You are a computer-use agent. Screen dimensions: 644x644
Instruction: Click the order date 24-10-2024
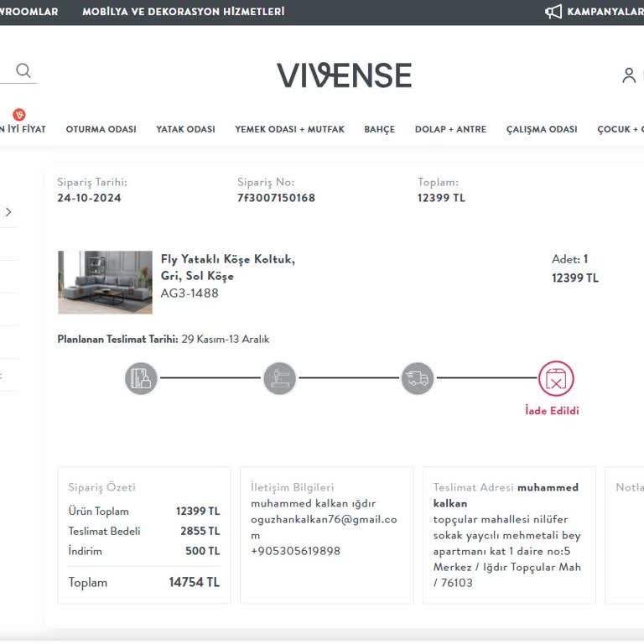coord(89,198)
